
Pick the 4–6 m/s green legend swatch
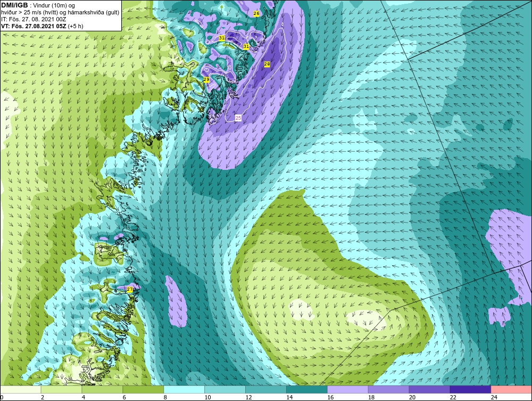tap(102, 389)
